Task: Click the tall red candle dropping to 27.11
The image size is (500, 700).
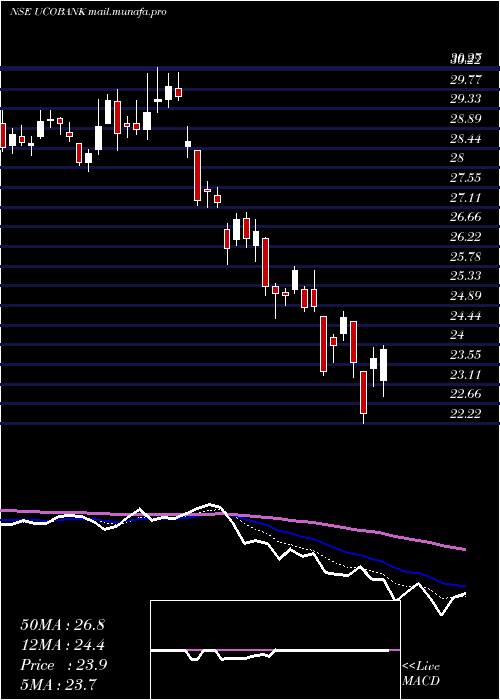Action: pyautogui.click(x=197, y=175)
